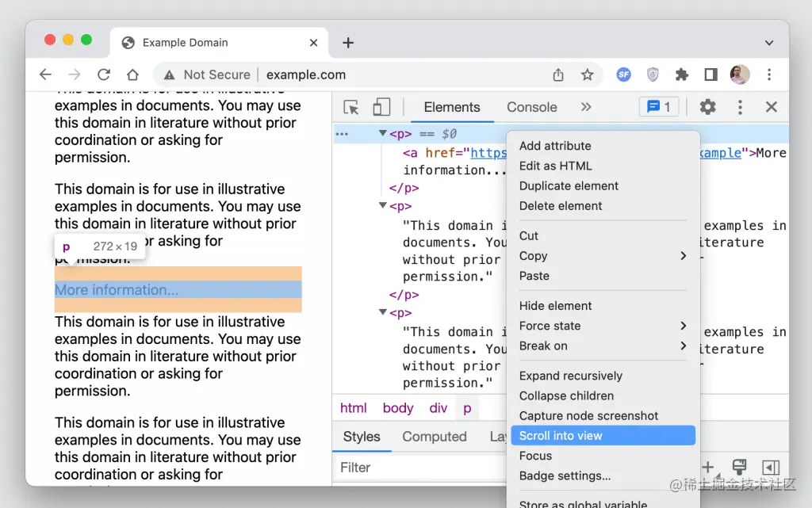The height and width of the screenshot is (508, 812).
Task: Switch to the Console tab
Action: click(531, 108)
